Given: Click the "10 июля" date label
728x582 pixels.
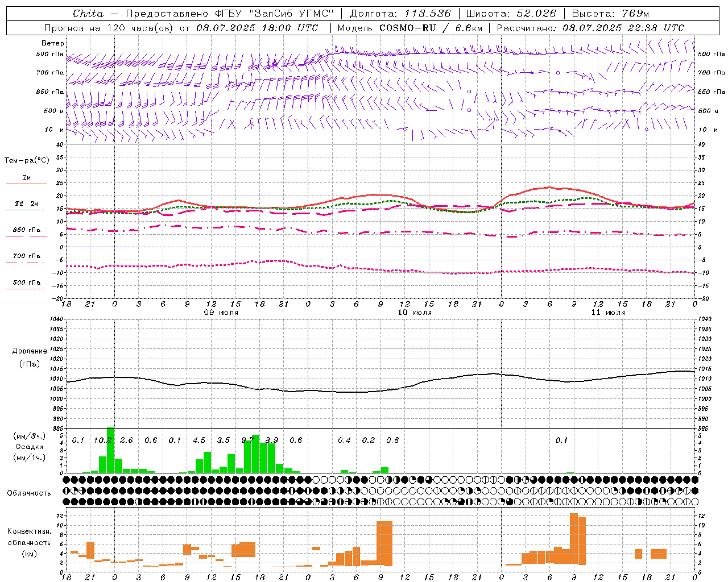Looking at the screenshot, I should (415, 313).
